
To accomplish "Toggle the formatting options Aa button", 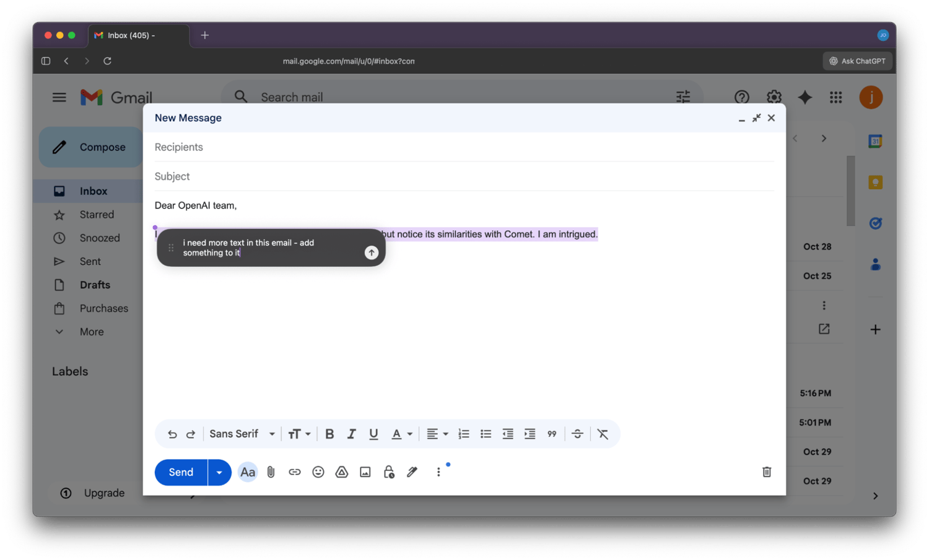I will [248, 472].
